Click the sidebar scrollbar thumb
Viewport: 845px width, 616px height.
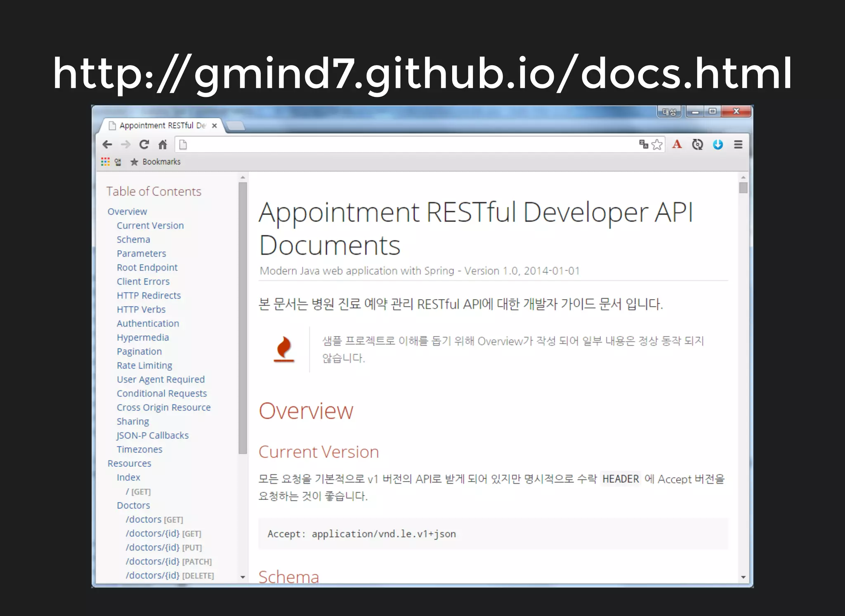[243, 318]
